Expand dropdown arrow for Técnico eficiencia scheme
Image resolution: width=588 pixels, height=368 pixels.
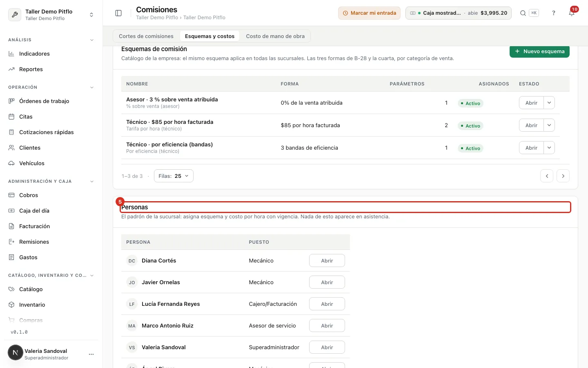(549, 148)
